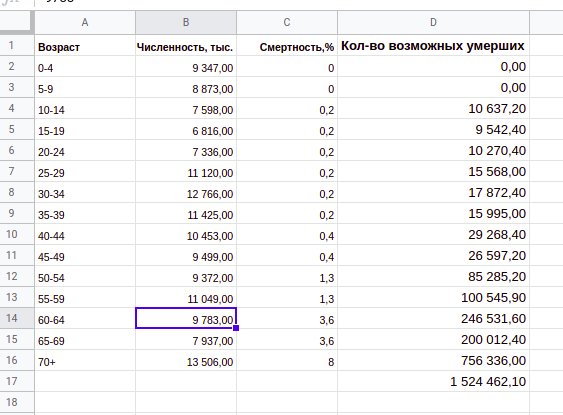Click the deaths cell '15 568,00'
The width and height of the screenshot is (563, 415).
click(433, 171)
